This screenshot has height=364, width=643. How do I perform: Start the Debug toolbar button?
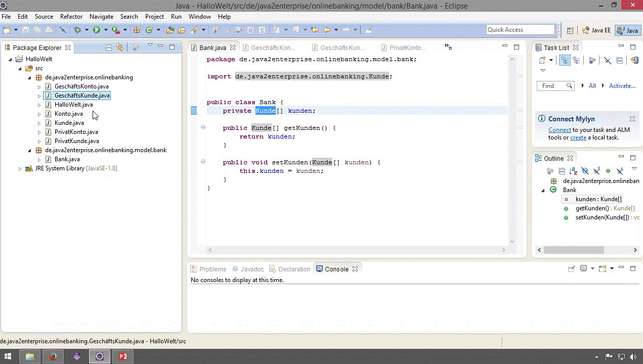pyautogui.click(x=78, y=30)
